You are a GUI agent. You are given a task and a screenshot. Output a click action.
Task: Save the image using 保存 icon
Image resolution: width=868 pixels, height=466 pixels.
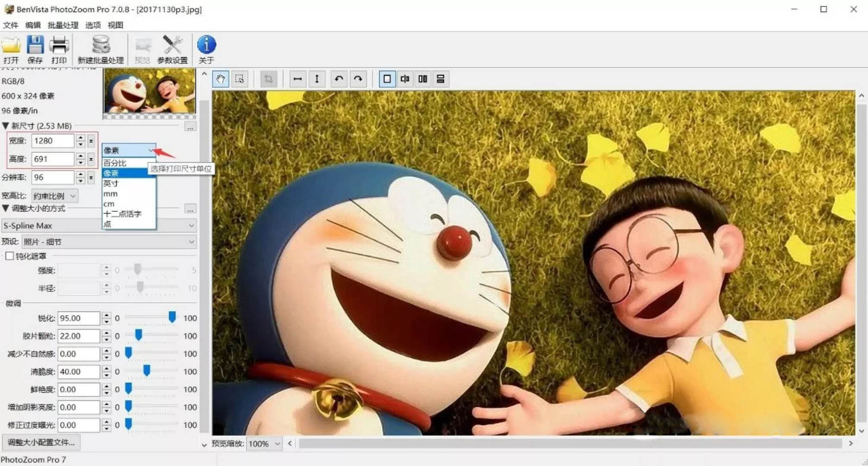[x=35, y=49]
